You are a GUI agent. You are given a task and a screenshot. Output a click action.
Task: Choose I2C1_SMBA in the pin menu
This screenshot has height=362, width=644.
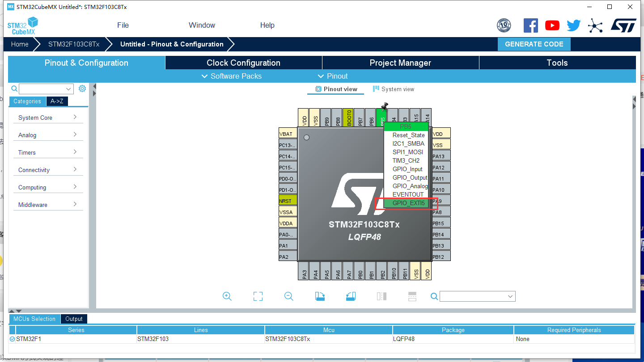click(407, 143)
